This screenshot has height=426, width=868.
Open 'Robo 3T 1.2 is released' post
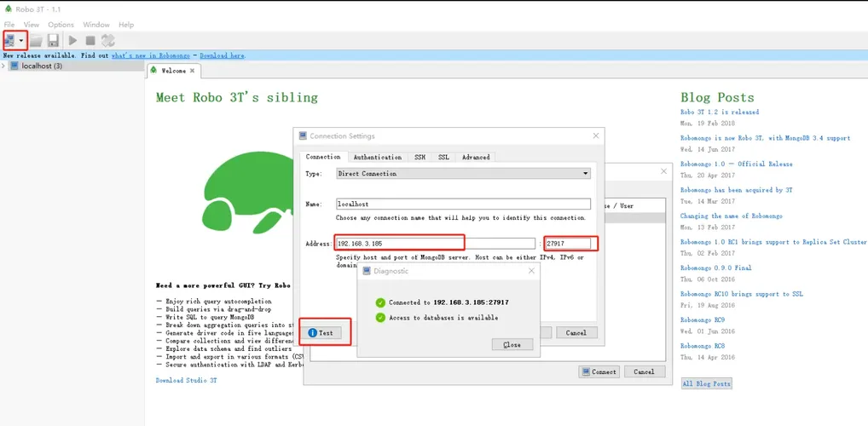tap(720, 112)
